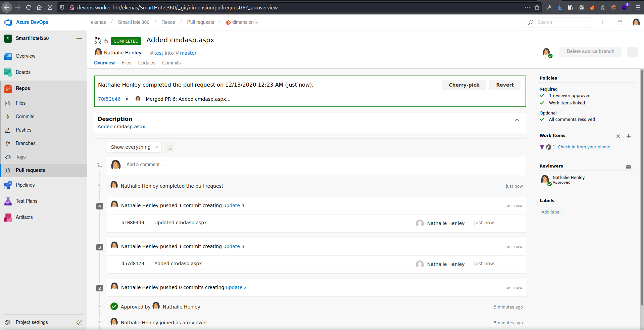Bookmark this page with star icon
Viewport: 644px width, 330px height.
pyautogui.click(x=537, y=7)
